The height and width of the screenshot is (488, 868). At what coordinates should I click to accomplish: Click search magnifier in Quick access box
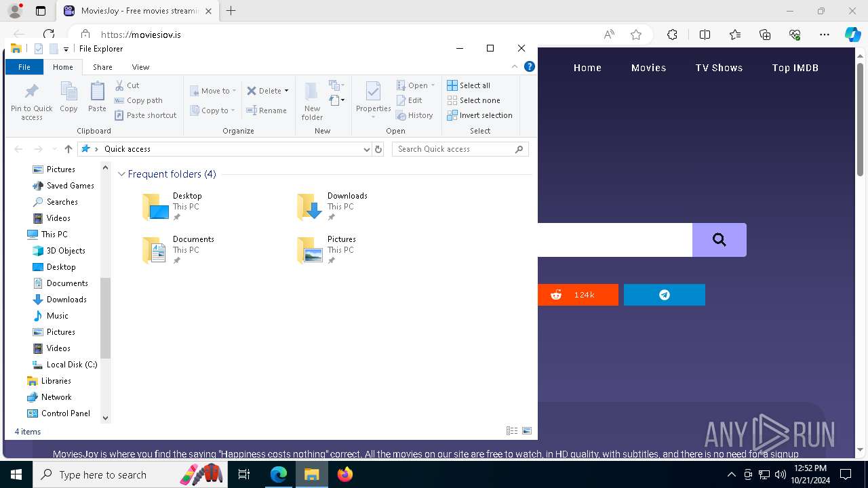pyautogui.click(x=519, y=149)
